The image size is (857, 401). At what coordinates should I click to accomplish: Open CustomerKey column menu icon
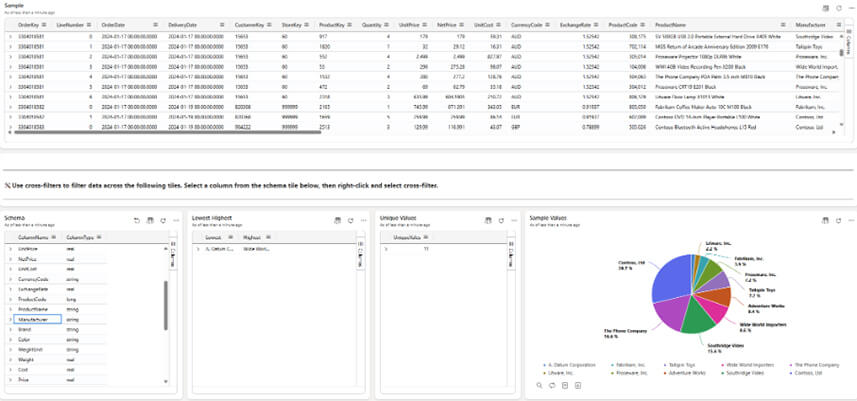pos(269,25)
